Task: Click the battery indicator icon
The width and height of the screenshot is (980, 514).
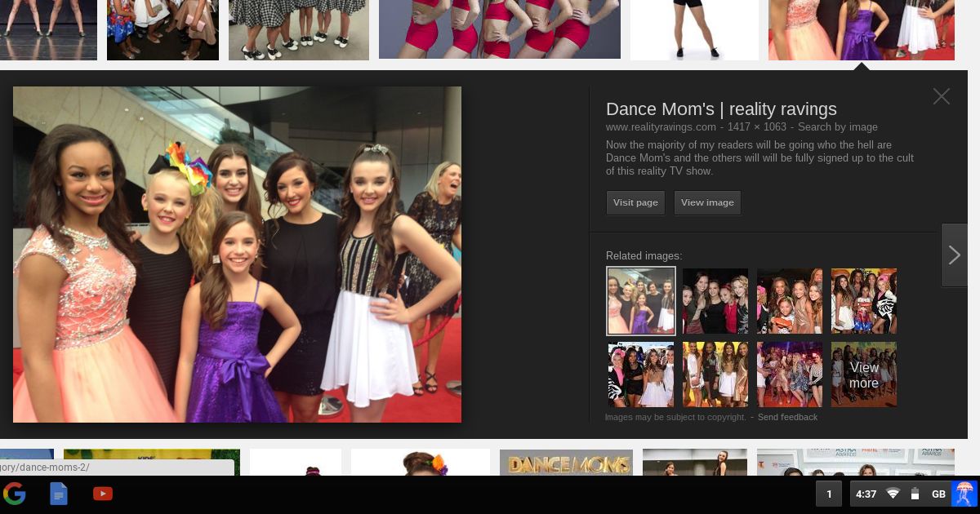Action: tap(914, 494)
